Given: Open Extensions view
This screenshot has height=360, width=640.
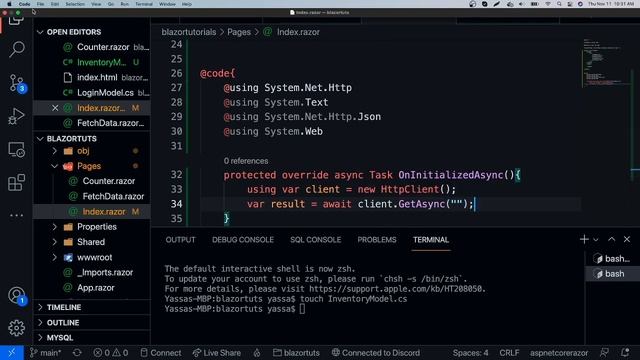Looking at the screenshot, I should pos(16,182).
